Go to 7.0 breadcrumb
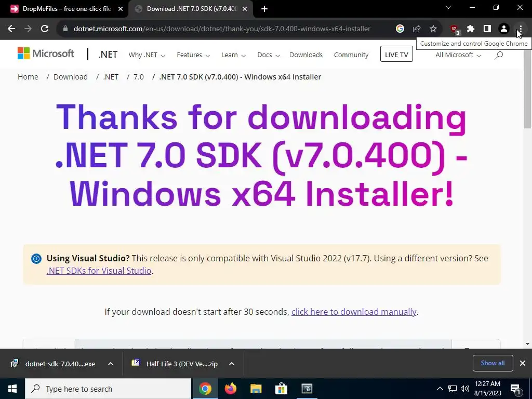The image size is (532, 399). point(138,77)
